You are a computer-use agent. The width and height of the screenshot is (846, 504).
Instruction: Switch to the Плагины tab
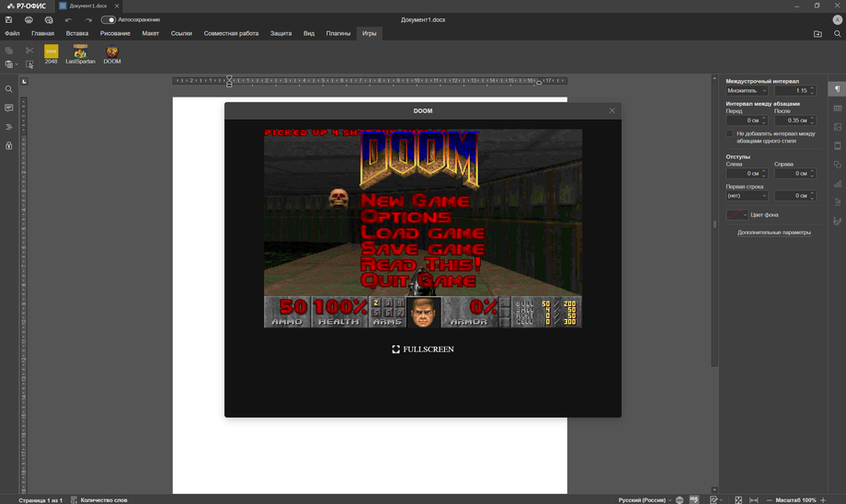[x=338, y=33]
